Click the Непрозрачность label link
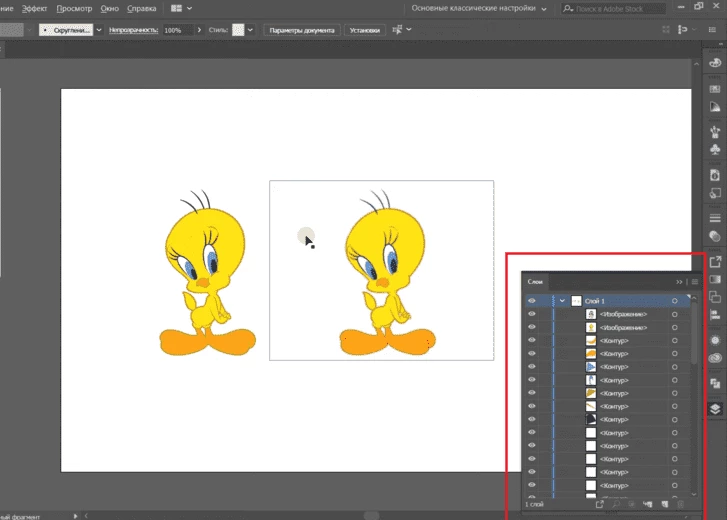Screen dimensions: 727x520 click(134, 30)
